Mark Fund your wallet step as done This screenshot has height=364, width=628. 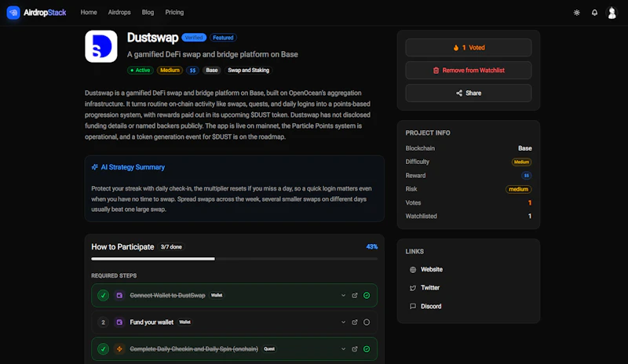tap(367, 322)
